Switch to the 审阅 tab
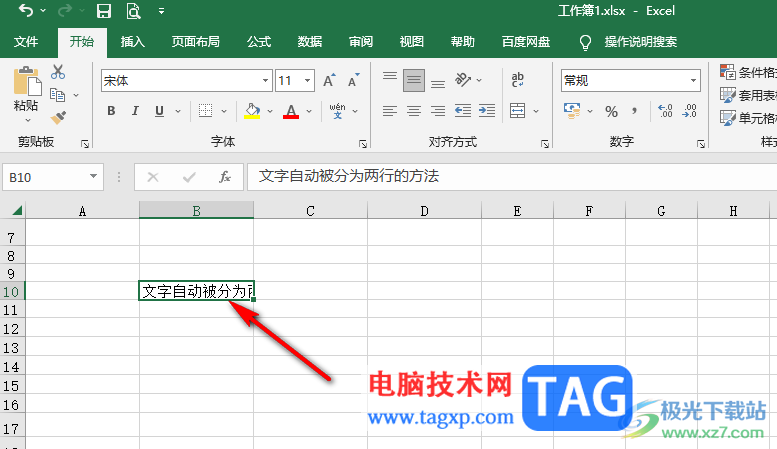 [361, 42]
